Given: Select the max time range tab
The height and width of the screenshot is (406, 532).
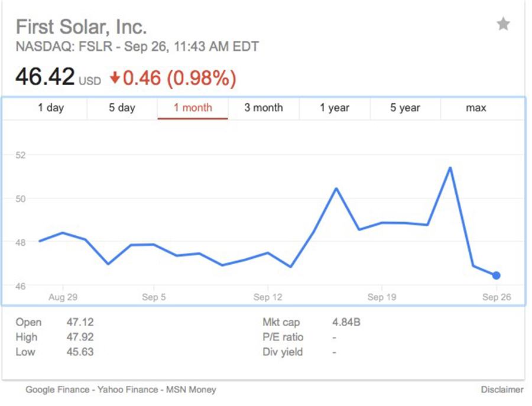Looking at the screenshot, I should point(476,108).
